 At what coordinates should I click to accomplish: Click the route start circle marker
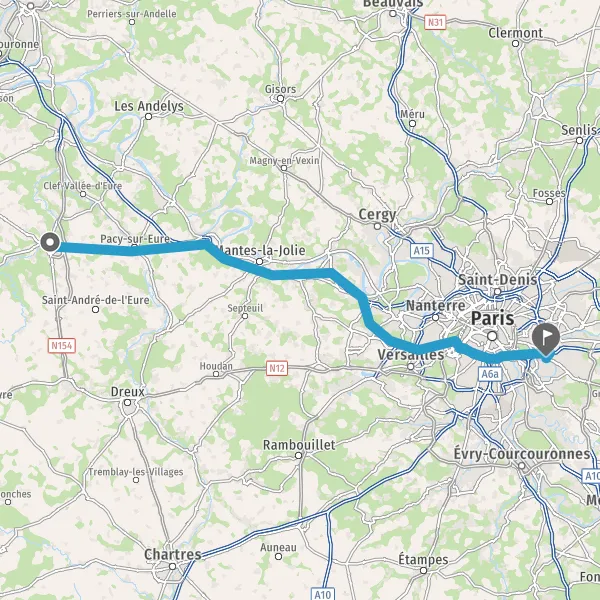[x=50, y=242]
